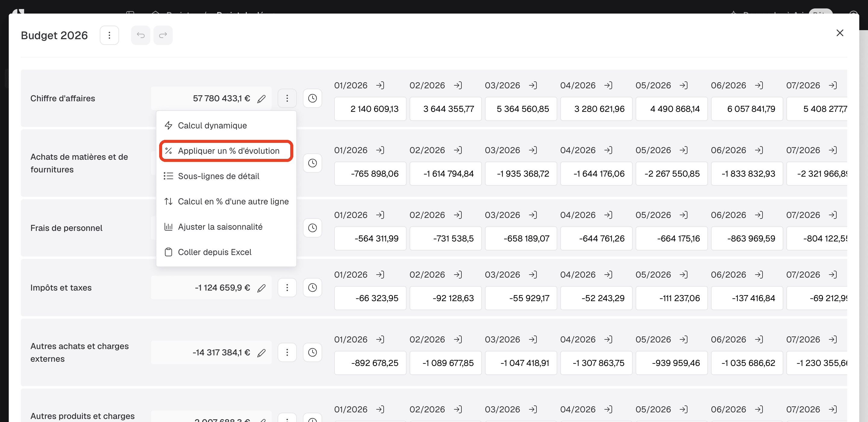Edit the Autres achats et charges externes total
Image resolution: width=868 pixels, height=422 pixels.
[262, 353]
